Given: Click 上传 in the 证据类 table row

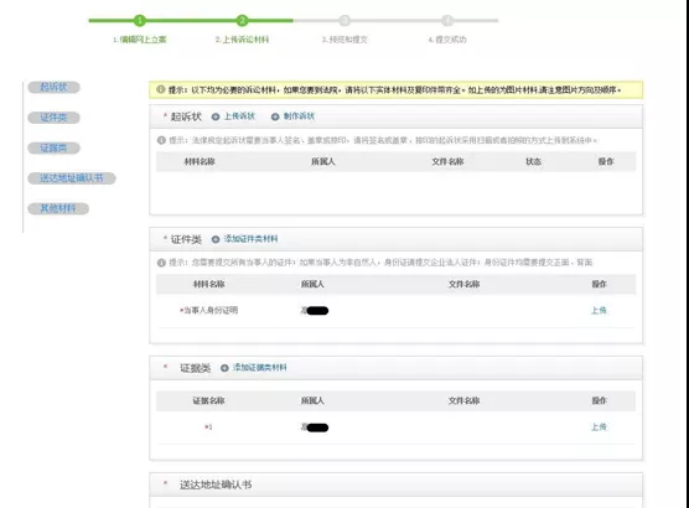Looking at the screenshot, I should [x=598, y=427].
